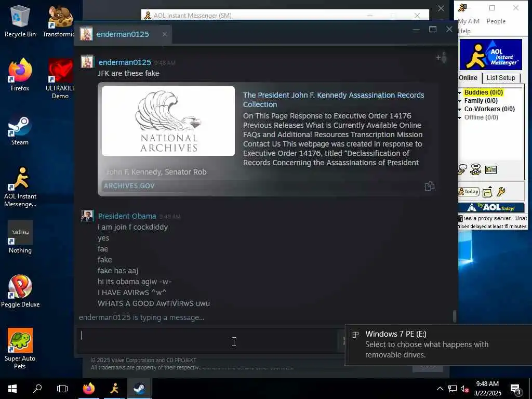Image resolution: width=532 pixels, height=399 pixels.
Task: Click the AOL Instant Messenger logo banner
Action: click(x=491, y=55)
